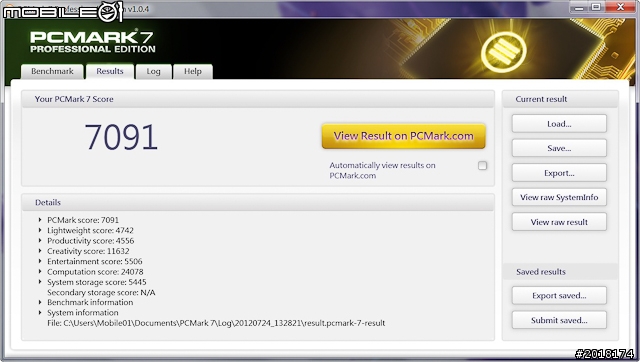Enable automatically view results on PCMark.com
This screenshot has height=362, width=640.
coord(482,166)
